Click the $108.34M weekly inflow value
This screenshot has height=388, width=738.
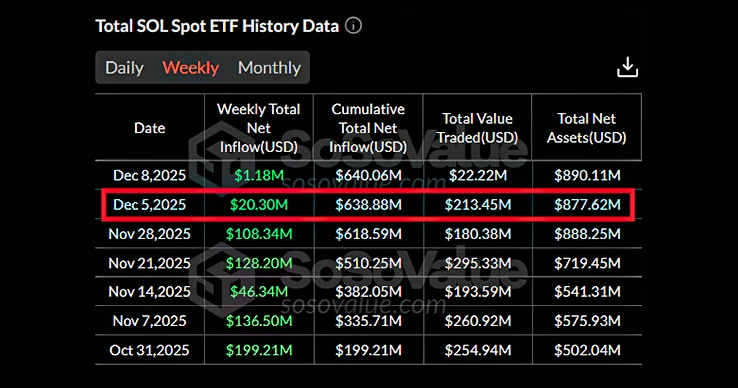click(x=259, y=234)
